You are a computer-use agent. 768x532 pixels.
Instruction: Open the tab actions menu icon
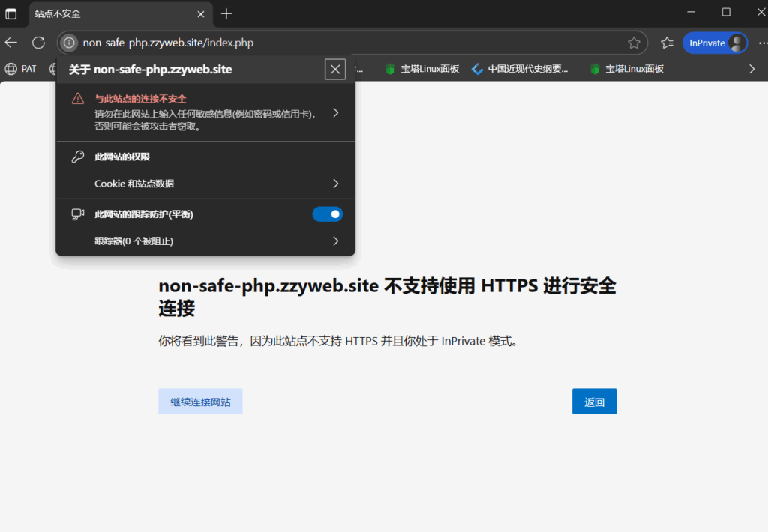pos(11,13)
